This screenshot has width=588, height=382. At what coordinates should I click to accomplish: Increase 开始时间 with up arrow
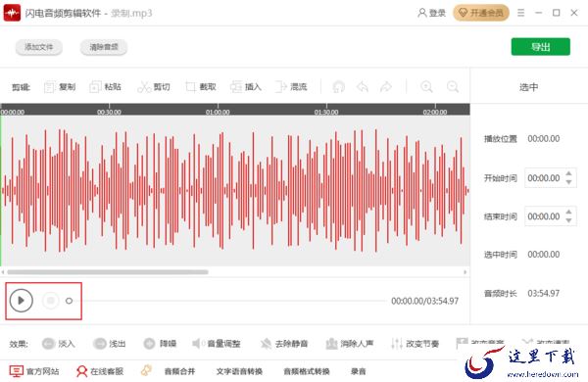(x=568, y=173)
